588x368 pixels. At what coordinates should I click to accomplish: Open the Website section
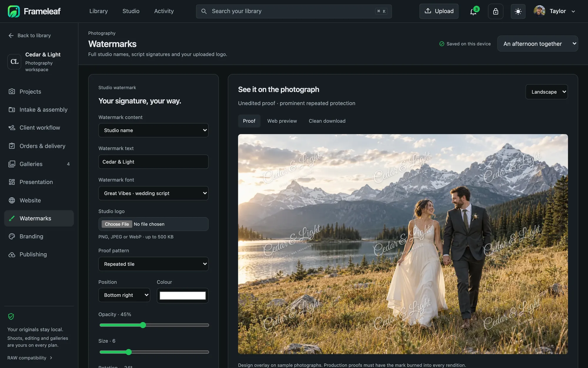(39, 200)
